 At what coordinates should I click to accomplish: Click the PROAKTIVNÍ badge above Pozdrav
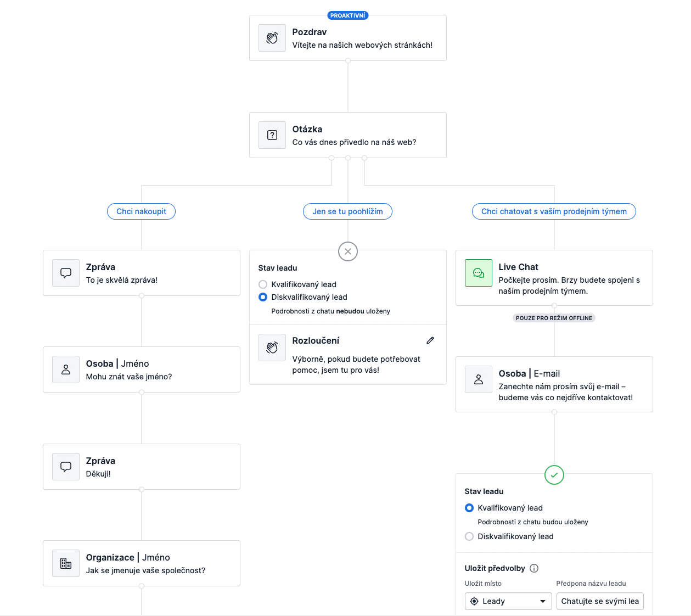[347, 15]
